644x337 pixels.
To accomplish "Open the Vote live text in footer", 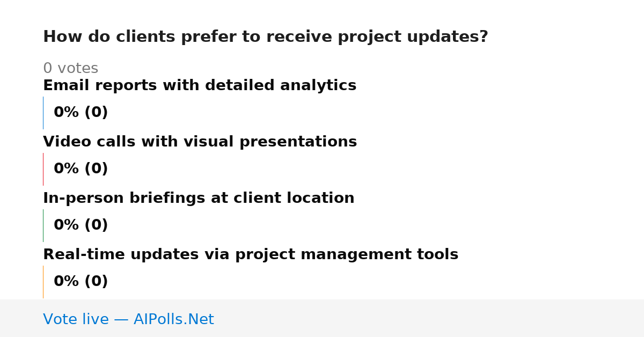I will (76, 320).
